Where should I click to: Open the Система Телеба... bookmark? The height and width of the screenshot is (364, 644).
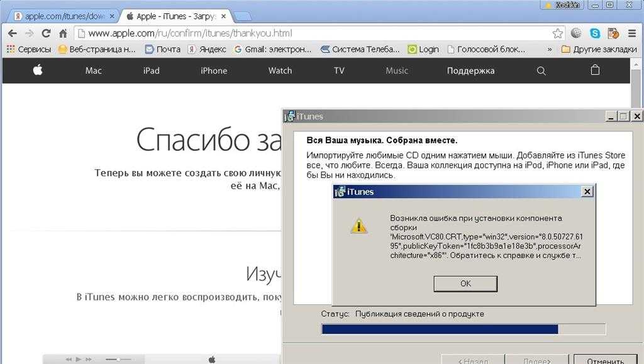(360, 49)
